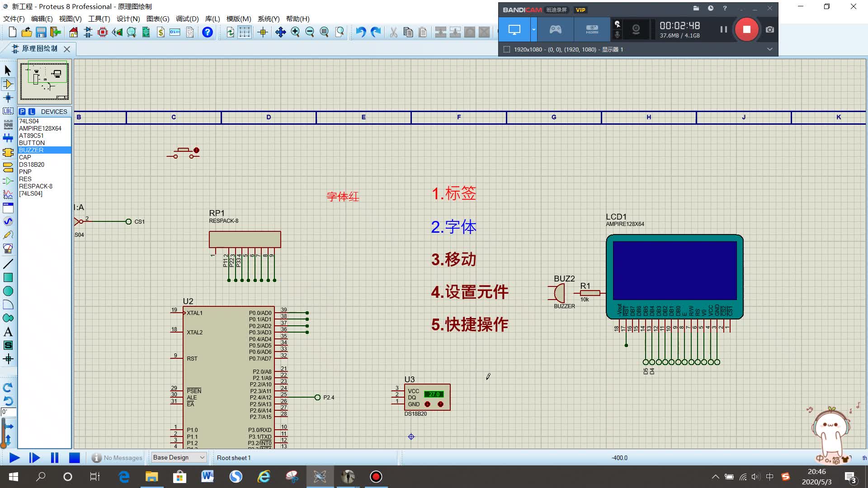Image resolution: width=868 pixels, height=488 pixels.
Task: Open the PCB Layout chip icon
Action: [103, 32]
